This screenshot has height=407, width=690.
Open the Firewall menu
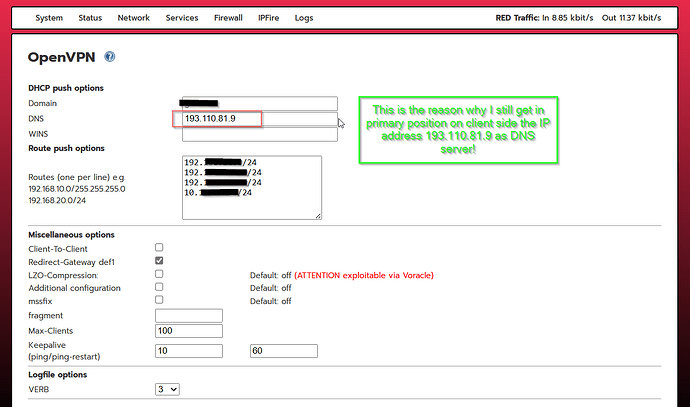click(228, 18)
